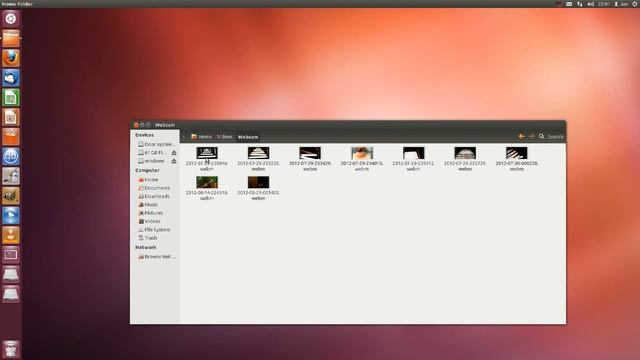The image size is (640, 360).
Task: Open File System in the sidebar
Action: (x=154, y=230)
